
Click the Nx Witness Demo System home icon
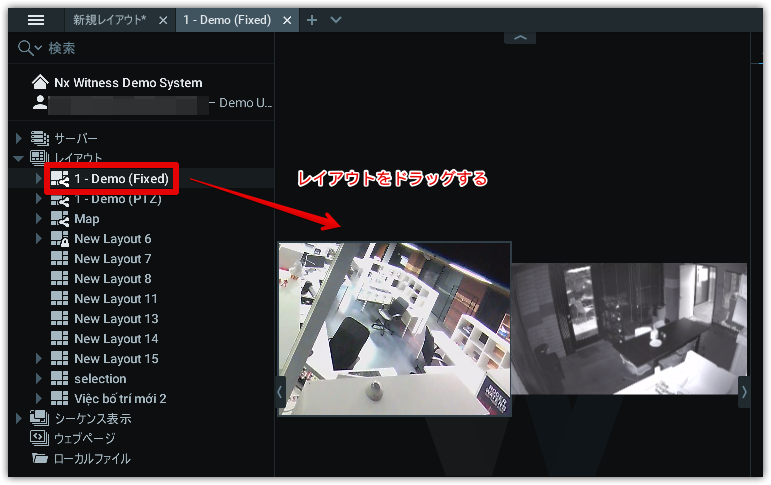(x=40, y=83)
